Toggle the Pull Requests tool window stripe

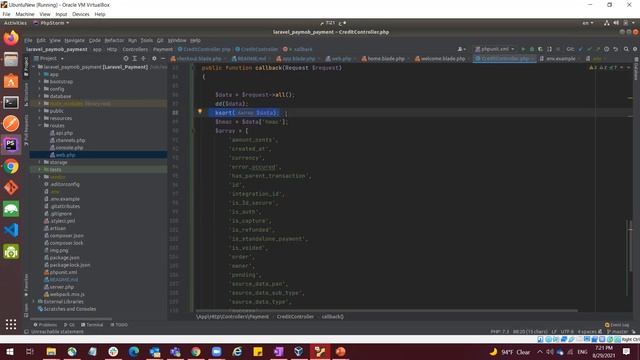pos(26,130)
